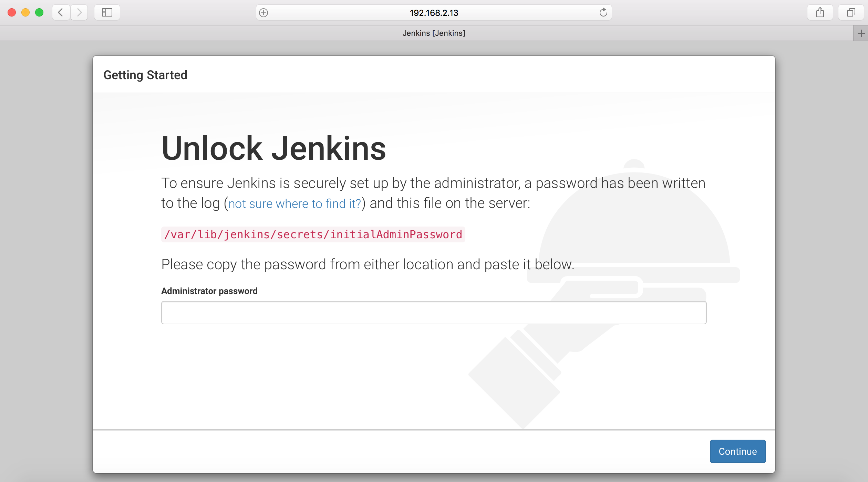This screenshot has width=868, height=482.
Task: Reload the page with the refresh icon
Action: coord(603,13)
